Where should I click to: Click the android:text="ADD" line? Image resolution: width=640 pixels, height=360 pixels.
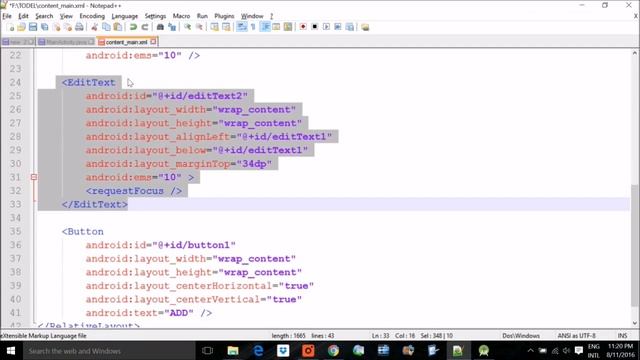click(149, 313)
